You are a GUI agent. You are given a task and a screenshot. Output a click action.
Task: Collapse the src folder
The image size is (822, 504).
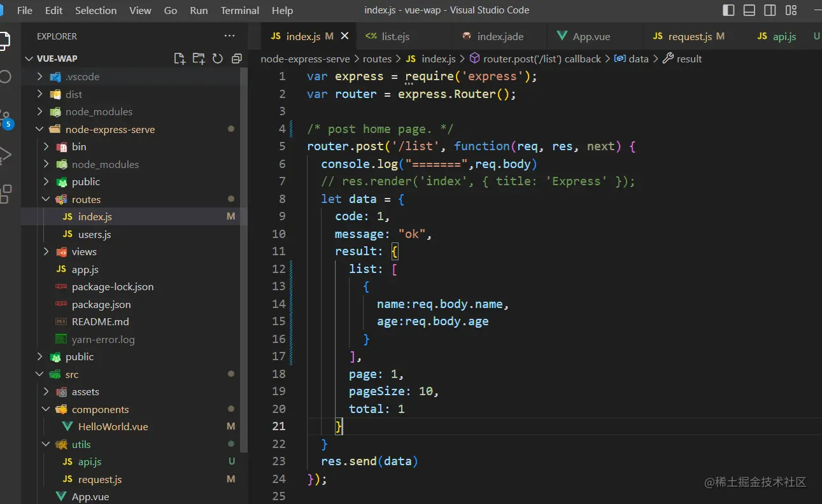39,374
